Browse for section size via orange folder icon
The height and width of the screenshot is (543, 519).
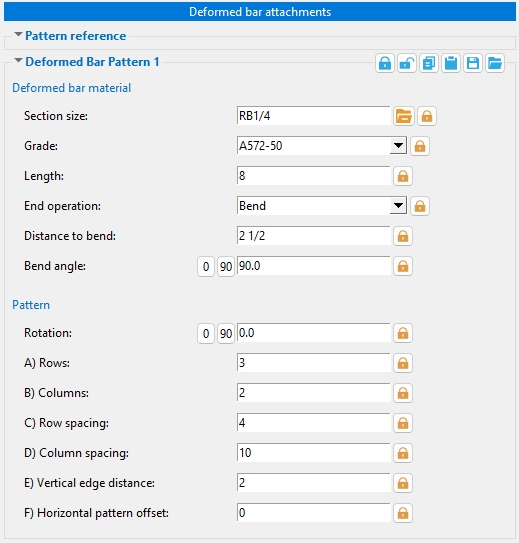tap(404, 116)
